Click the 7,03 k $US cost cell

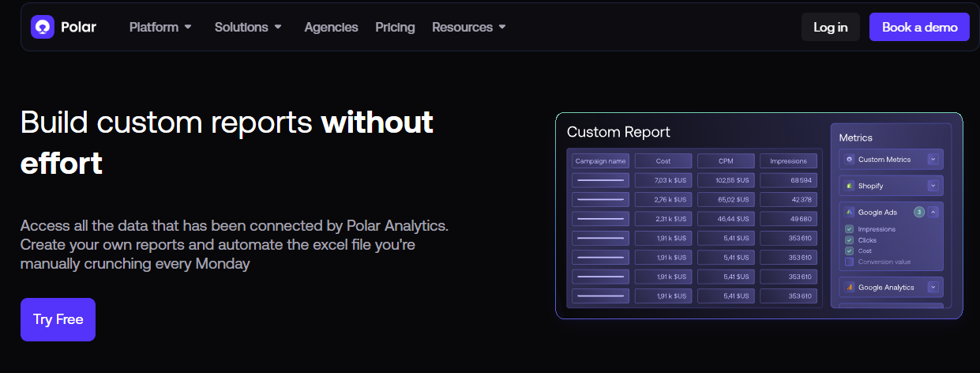(x=663, y=180)
